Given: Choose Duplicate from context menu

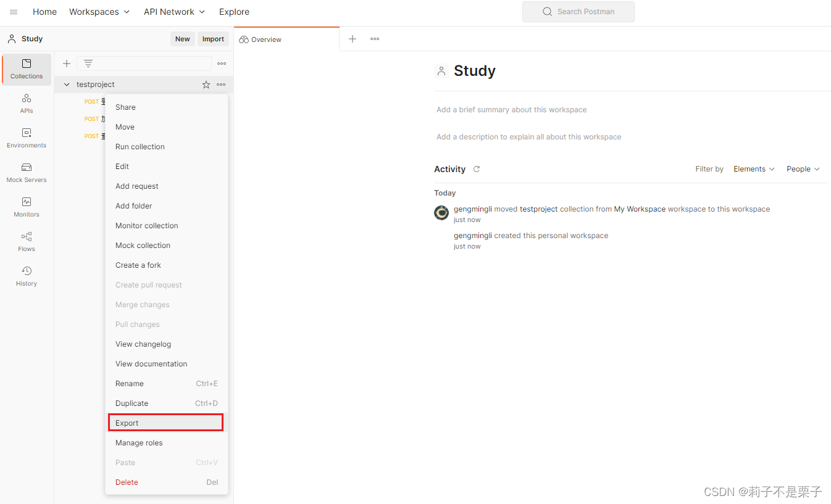Looking at the screenshot, I should (167, 403).
